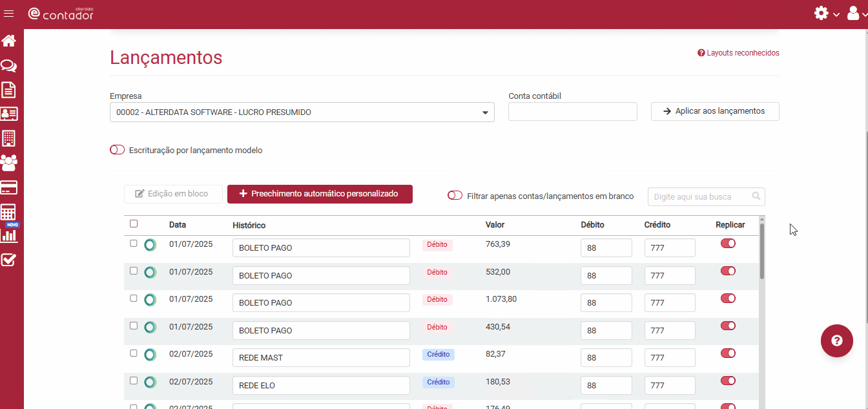Toggle Escrituração por lançamento modelo switch
The width and height of the screenshot is (868, 409).
pyautogui.click(x=117, y=150)
